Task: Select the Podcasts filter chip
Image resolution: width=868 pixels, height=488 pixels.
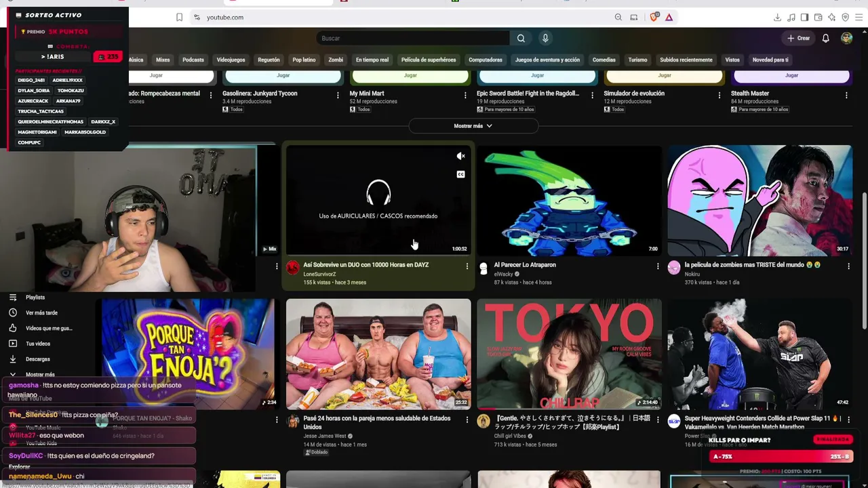Action: click(x=193, y=60)
